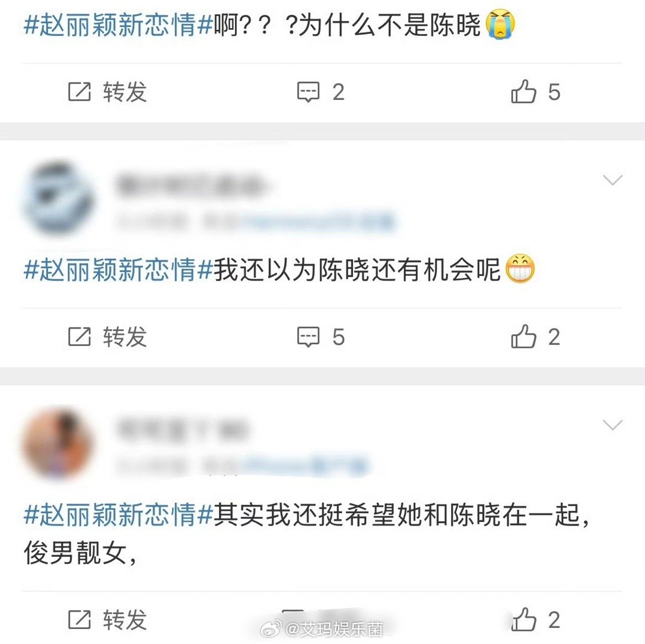Expand the chevron menu on the second post
The image size is (645, 644).
coord(612,180)
